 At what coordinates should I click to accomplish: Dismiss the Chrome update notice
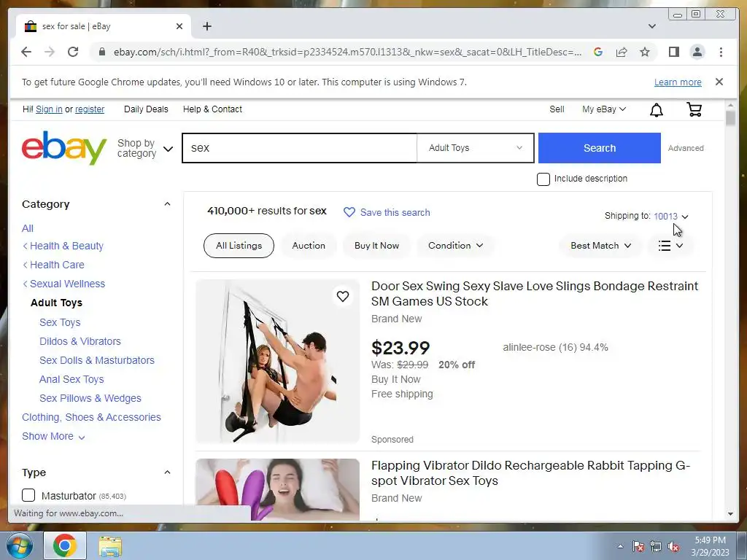(x=719, y=82)
